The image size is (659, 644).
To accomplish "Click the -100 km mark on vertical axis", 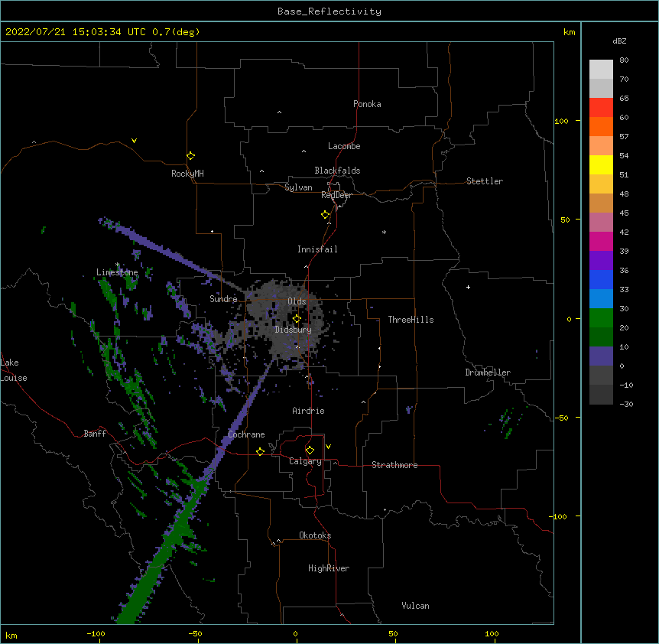I will click(559, 516).
